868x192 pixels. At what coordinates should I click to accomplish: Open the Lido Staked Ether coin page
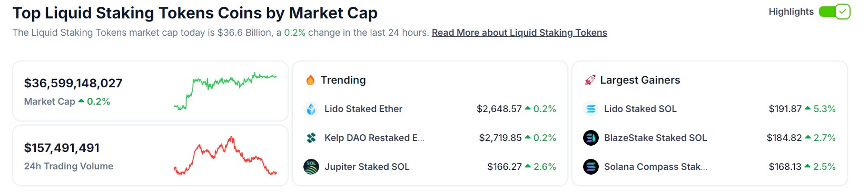(x=363, y=109)
